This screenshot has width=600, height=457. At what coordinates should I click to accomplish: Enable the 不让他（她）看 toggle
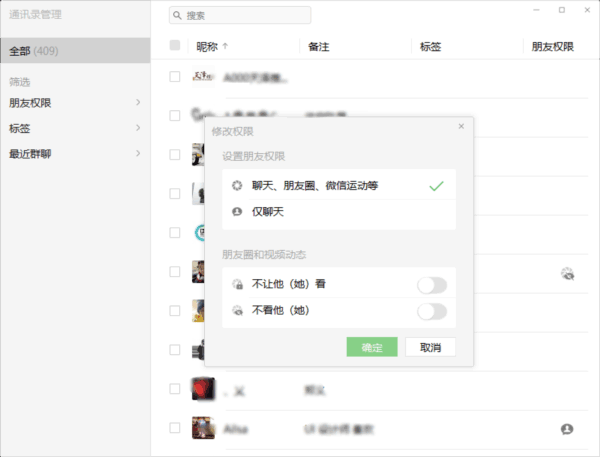(431, 285)
